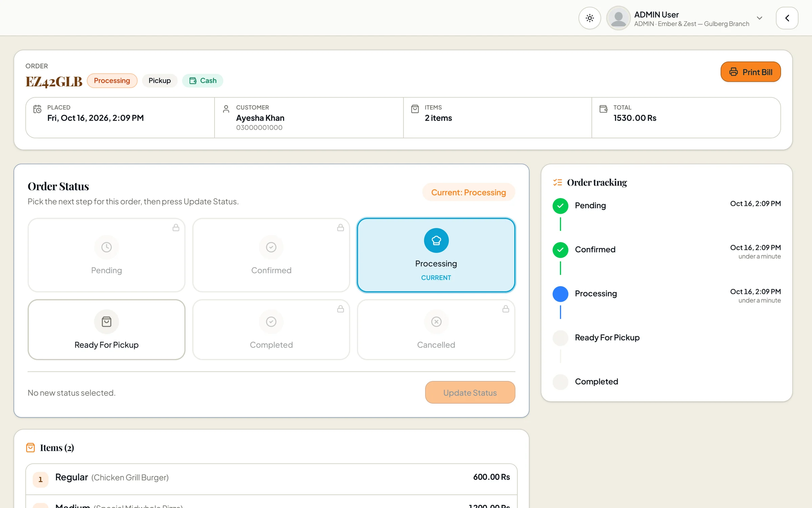Click the customer name Ayesha Khan

pyautogui.click(x=260, y=118)
